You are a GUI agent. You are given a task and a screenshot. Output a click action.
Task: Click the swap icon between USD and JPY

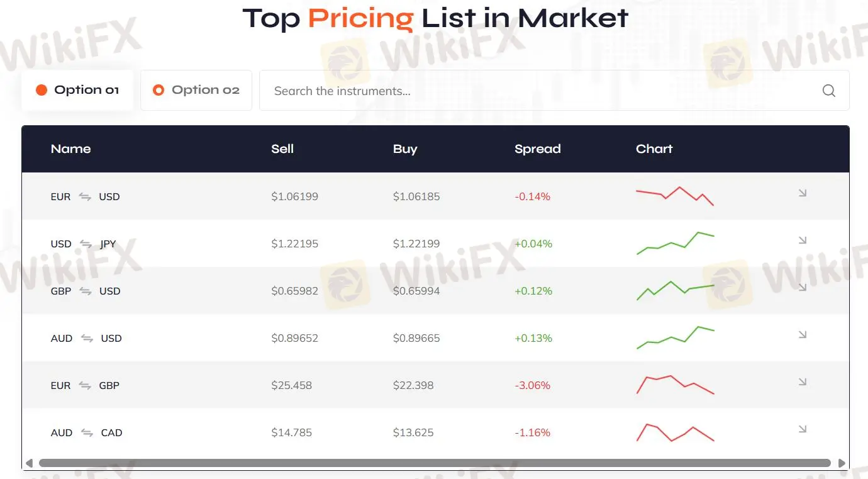tap(86, 244)
